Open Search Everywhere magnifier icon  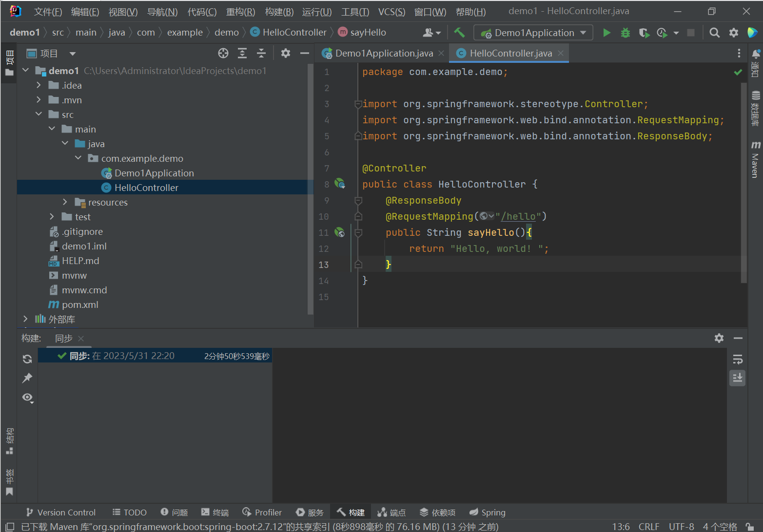click(x=714, y=33)
